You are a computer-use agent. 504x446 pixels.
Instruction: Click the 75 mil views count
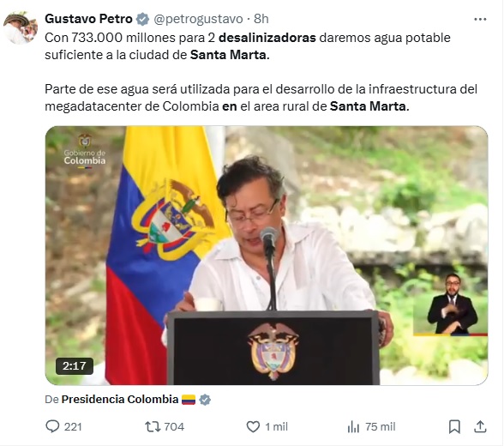(x=381, y=427)
